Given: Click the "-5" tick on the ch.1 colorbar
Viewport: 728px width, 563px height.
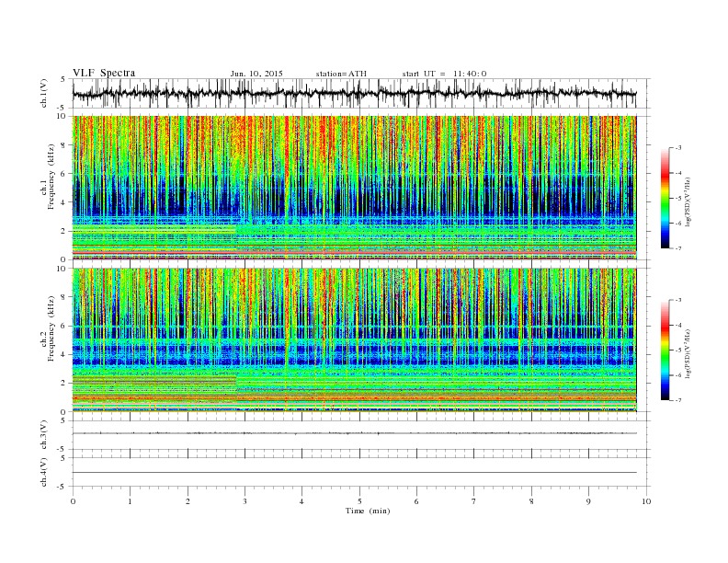Looking at the screenshot, I should coord(678,199).
